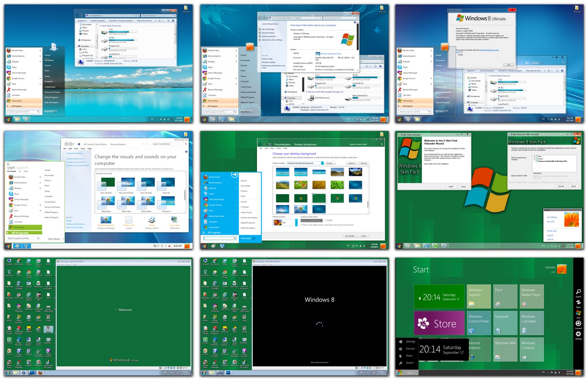Click the Search magnifier in the charms bar
This screenshot has width=588, height=386.
coord(578,292)
